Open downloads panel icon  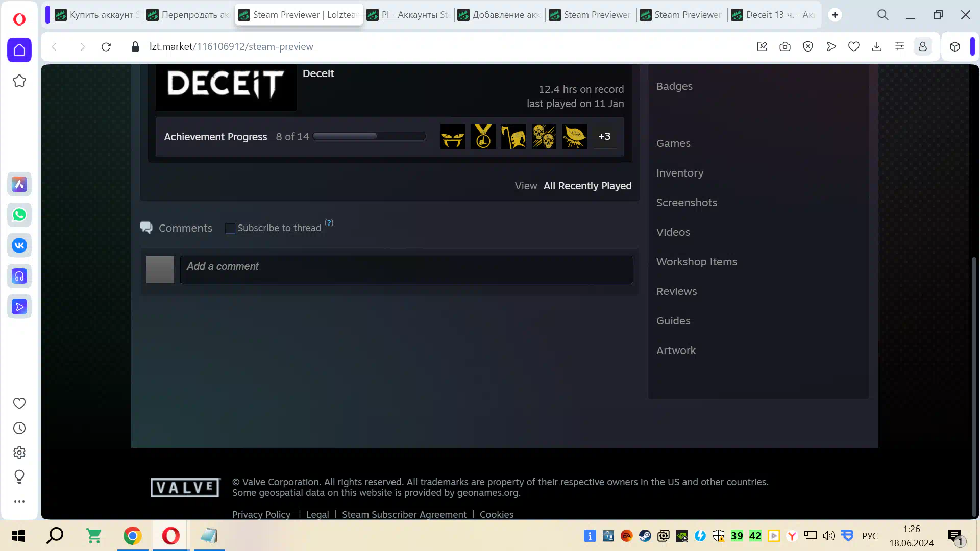click(877, 47)
